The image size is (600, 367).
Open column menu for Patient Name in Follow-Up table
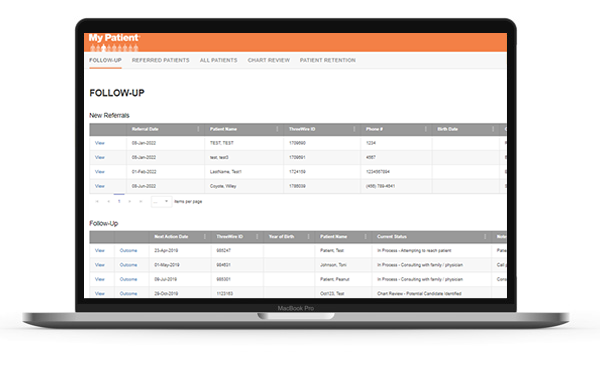tap(365, 237)
